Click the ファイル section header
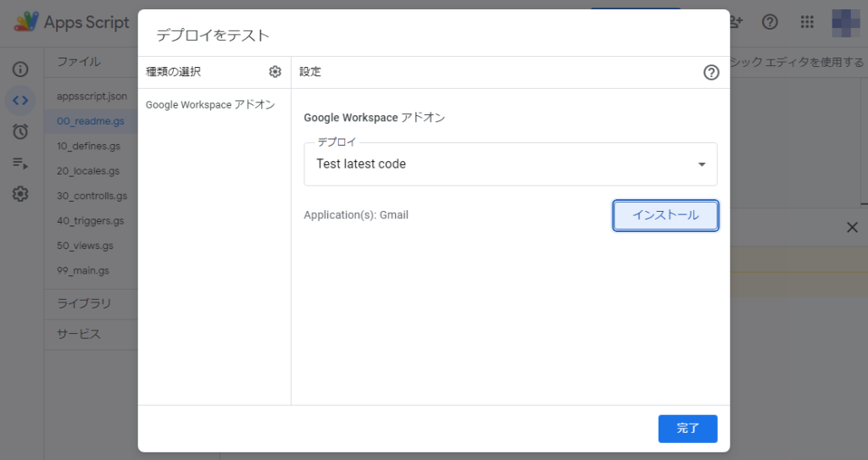Viewport: 868px width, 460px height. click(x=79, y=62)
